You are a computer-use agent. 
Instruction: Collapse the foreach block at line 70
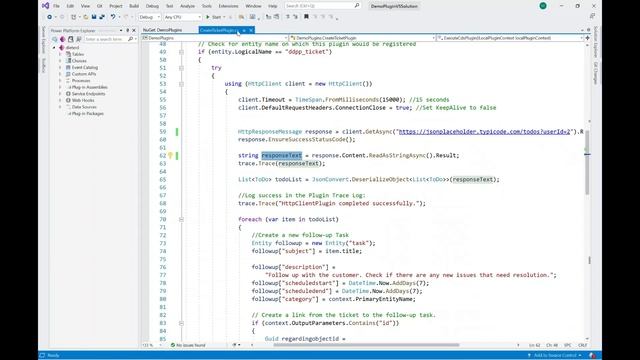coord(181,219)
